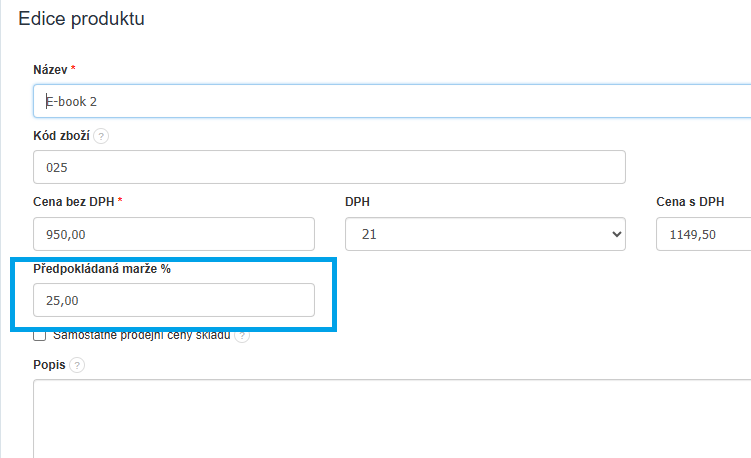Click the Cena bez DPH label

(73, 201)
